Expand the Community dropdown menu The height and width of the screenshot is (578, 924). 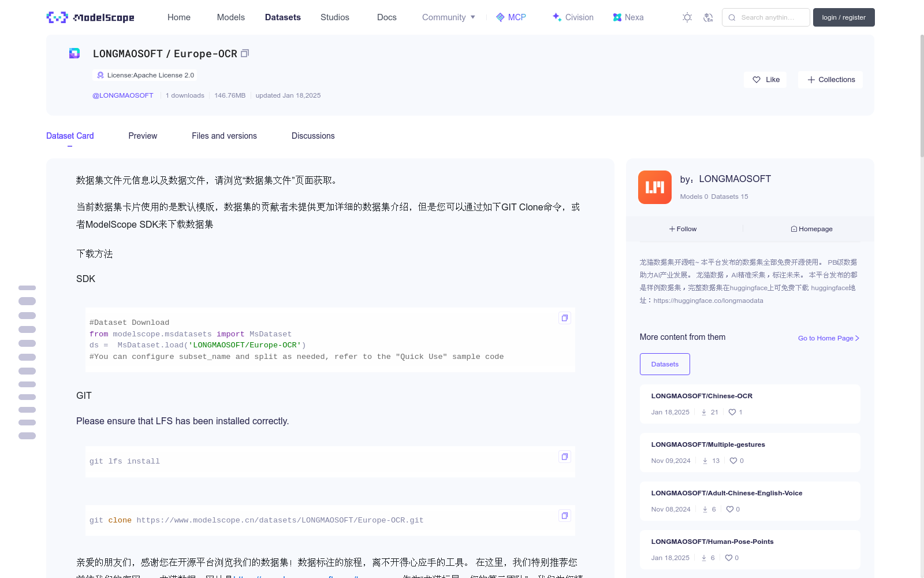tap(449, 17)
